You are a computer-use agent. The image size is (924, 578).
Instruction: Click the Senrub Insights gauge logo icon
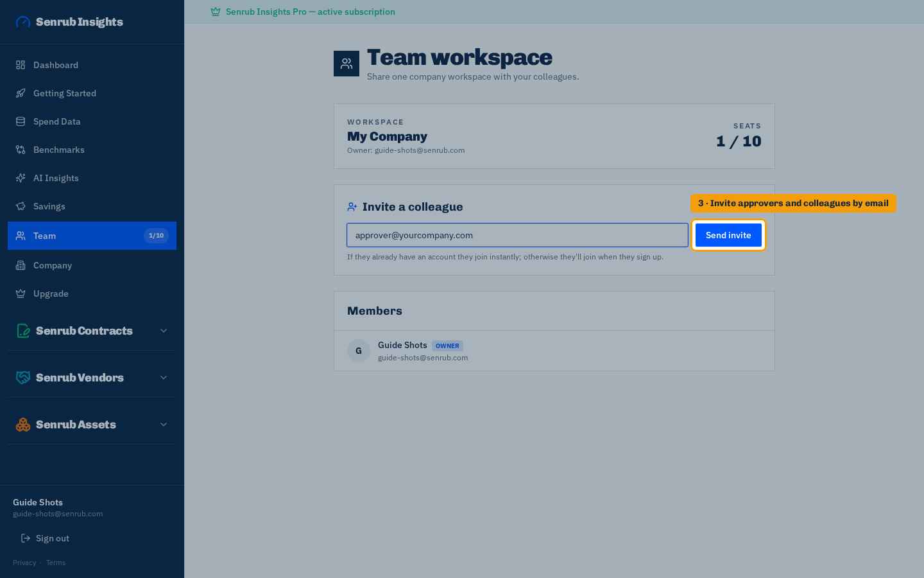tap(23, 22)
